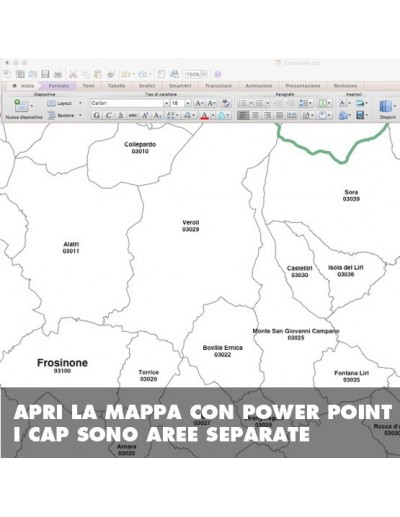This screenshot has width=400, height=517.
Task: Click the Print icon in the quick toolbar
Action: [x=58, y=74]
